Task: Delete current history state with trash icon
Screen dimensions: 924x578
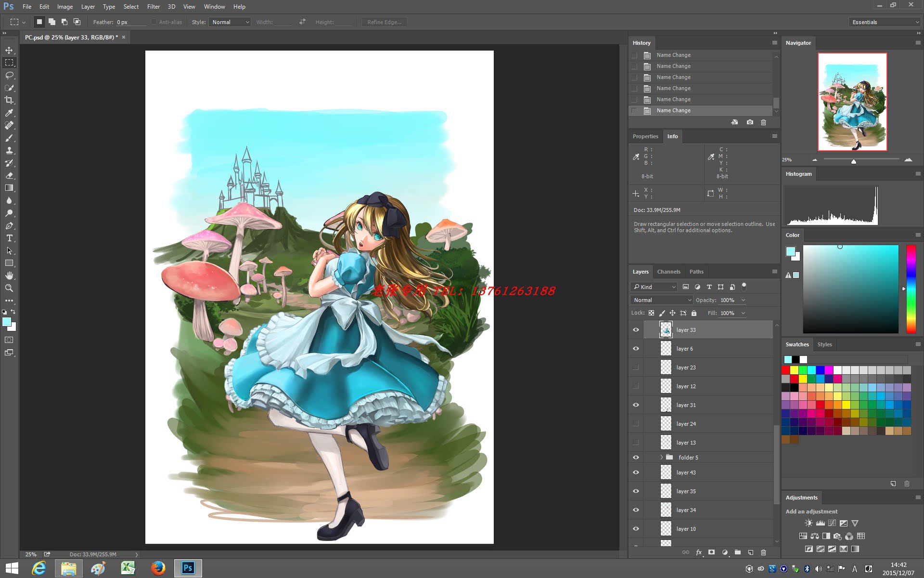Action: pos(763,122)
